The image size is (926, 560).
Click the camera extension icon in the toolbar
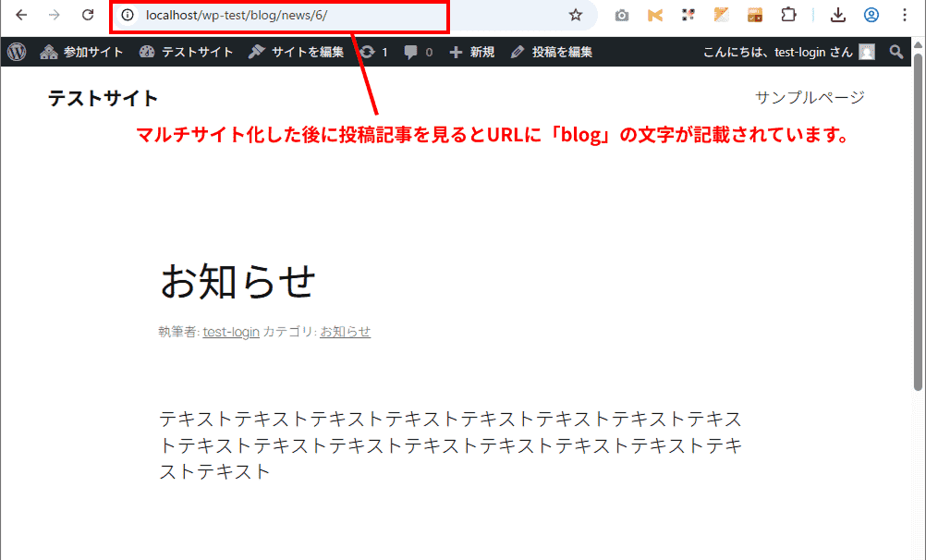point(621,15)
